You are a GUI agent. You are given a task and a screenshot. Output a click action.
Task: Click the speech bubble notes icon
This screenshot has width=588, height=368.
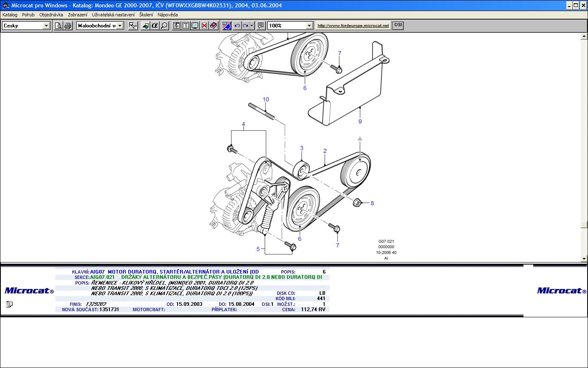(261, 26)
